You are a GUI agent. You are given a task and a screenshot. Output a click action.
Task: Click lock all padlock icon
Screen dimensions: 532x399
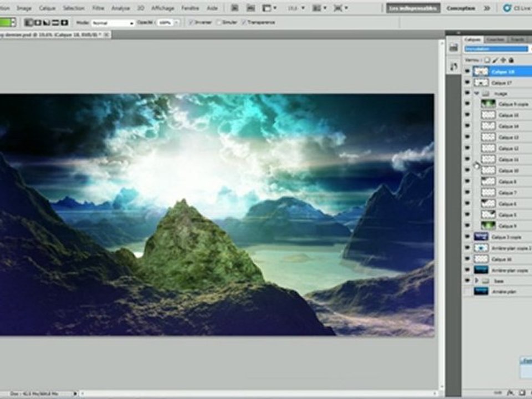click(511, 60)
